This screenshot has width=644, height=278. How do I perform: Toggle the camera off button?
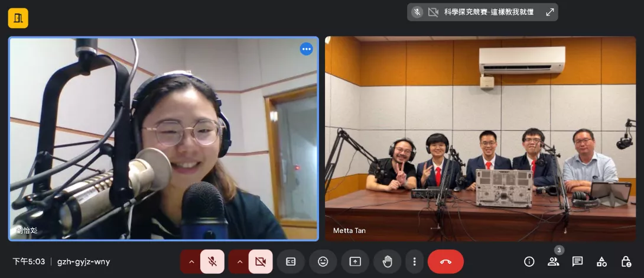point(261,261)
